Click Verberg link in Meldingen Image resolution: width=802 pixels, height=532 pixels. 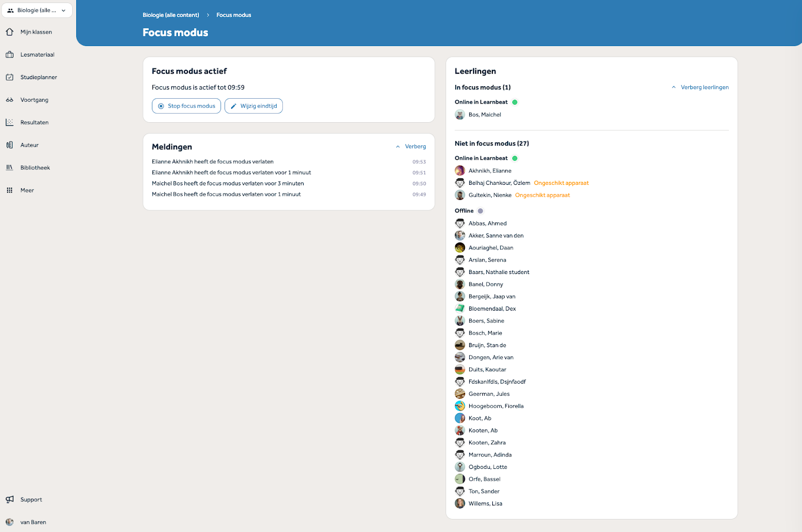point(416,147)
